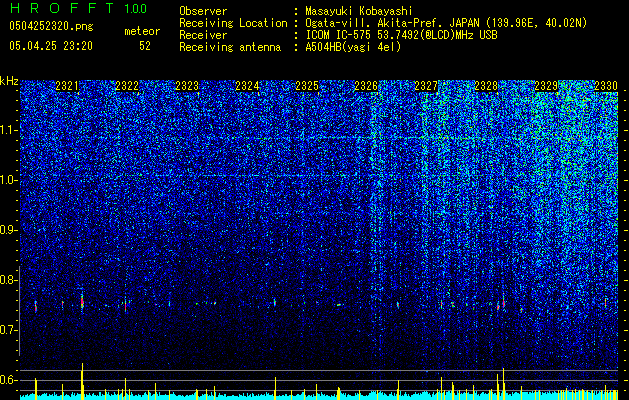Click the 2325 time marker
Screen dimensions: 629x400
[x=307, y=86]
